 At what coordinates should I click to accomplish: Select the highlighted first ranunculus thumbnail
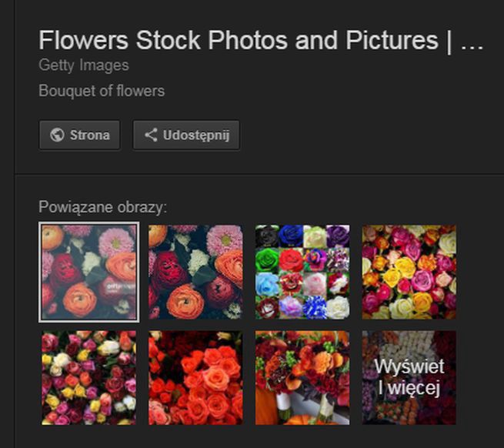point(88,272)
